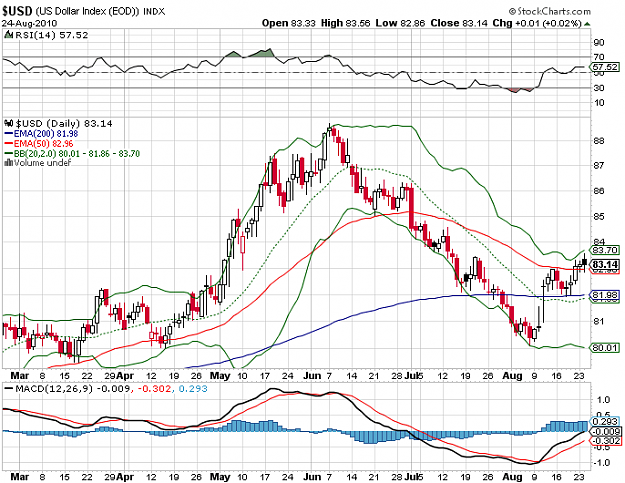The height and width of the screenshot is (483, 625).
Task: Open the StockCharts.com copyright link
Action: click(550, 11)
